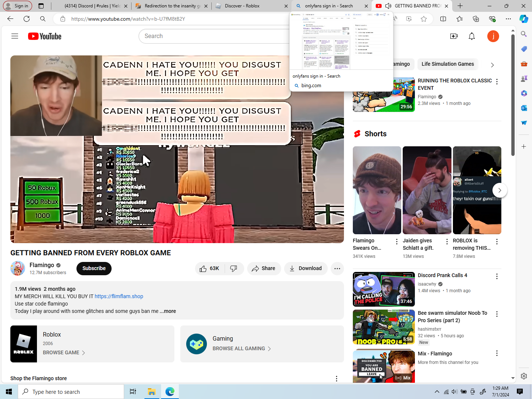Open the account avatar menu
The height and width of the screenshot is (399, 532).
coord(493,36)
